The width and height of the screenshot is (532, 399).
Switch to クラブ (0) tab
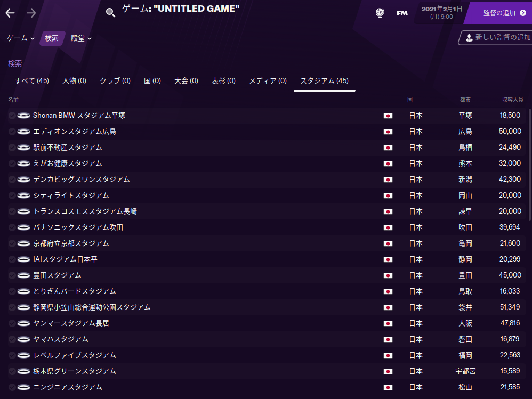pyautogui.click(x=115, y=80)
